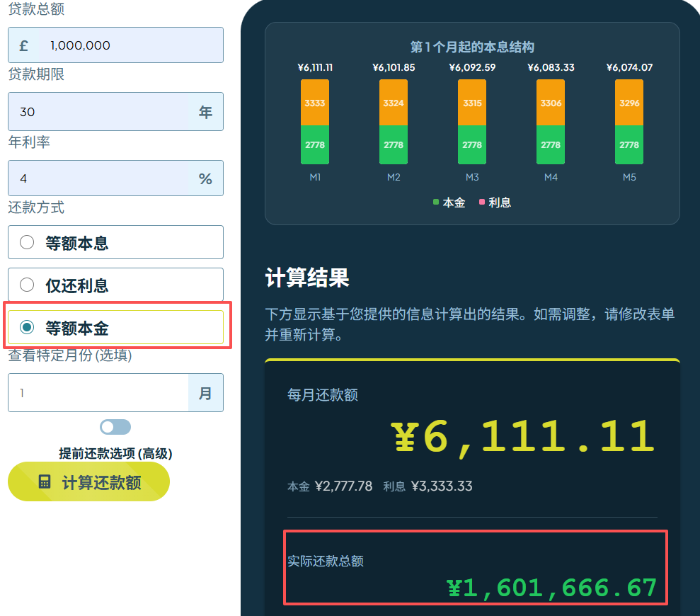Enable the 提前还款选项 (高级) toggle
The height and width of the screenshot is (616, 700).
115,426
